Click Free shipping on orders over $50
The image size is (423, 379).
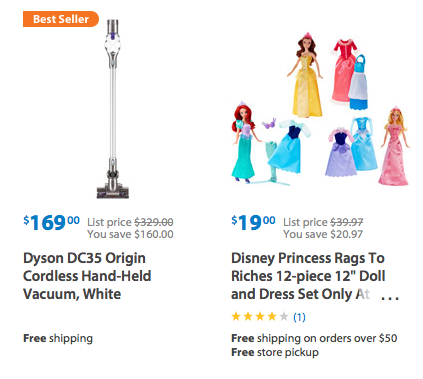314,338
